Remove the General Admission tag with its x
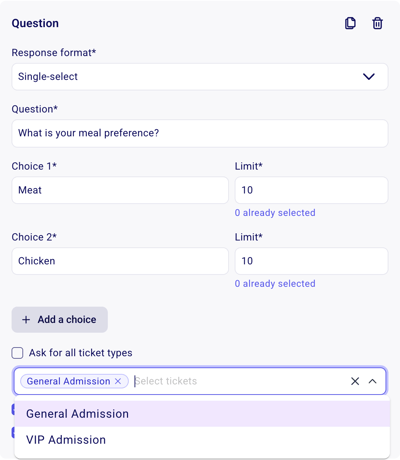The image size is (400, 460). point(118,381)
